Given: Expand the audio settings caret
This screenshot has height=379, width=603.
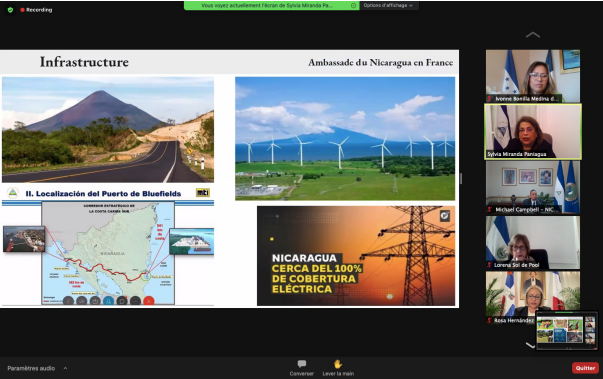Looking at the screenshot, I should click(x=65, y=368).
